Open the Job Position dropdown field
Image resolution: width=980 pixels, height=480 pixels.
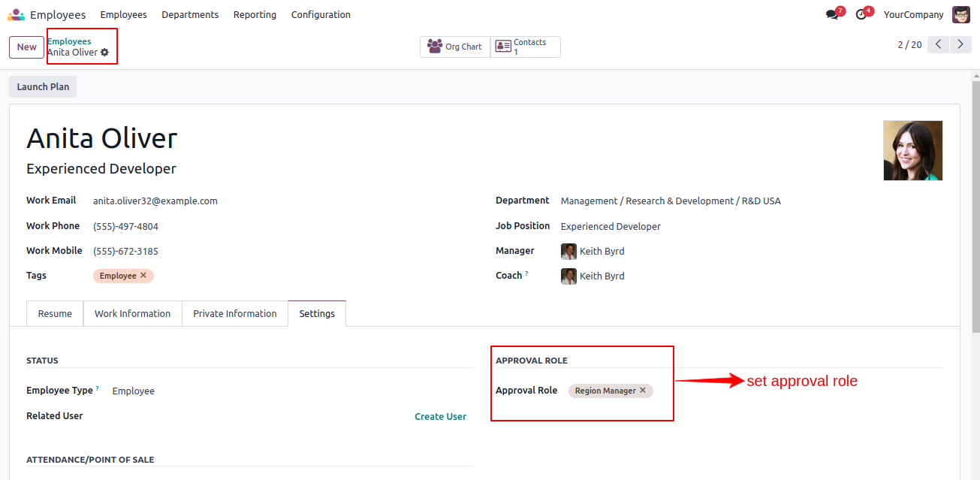point(752,226)
